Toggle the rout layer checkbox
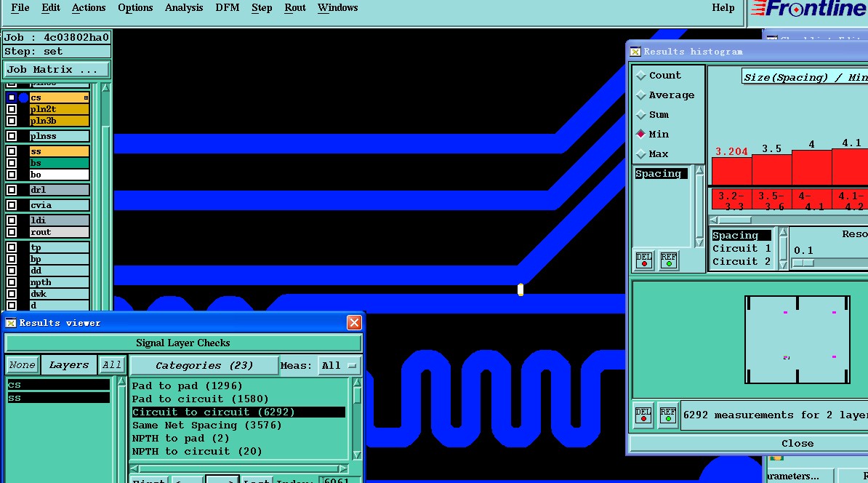This screenshot has width=868, height=483. pyautogui.click(x=11, y=232)
